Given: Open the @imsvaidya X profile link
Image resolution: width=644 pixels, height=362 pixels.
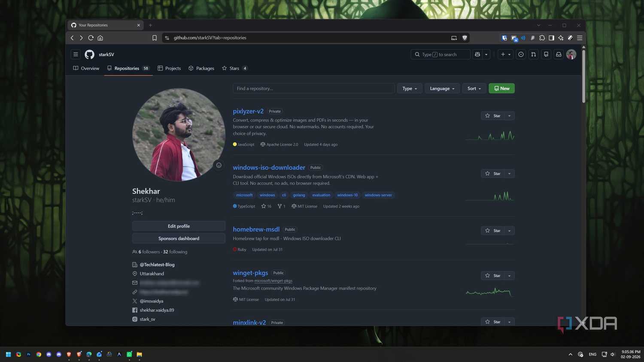Looking at the screenshot, I should tap(152, 301).
